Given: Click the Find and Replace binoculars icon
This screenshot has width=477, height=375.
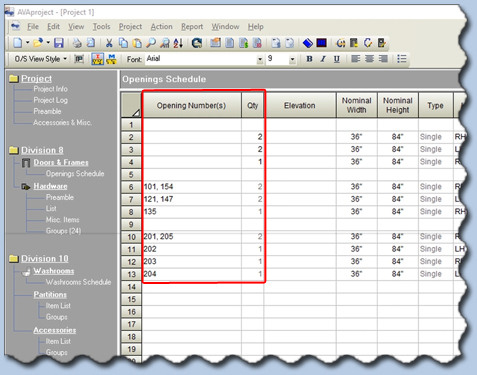Looking at the screenshot, I should [165, 43].
